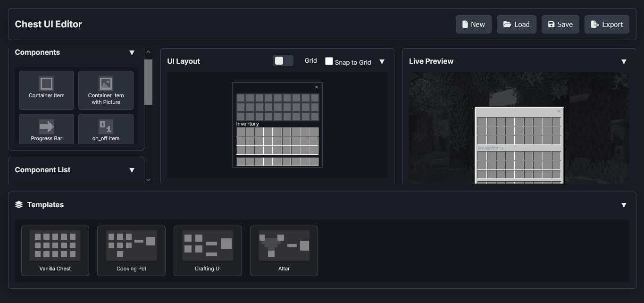The width and height of the screenshot is (644, 303).
Task: Toggle the Grid switch
Action: (283, 60)
